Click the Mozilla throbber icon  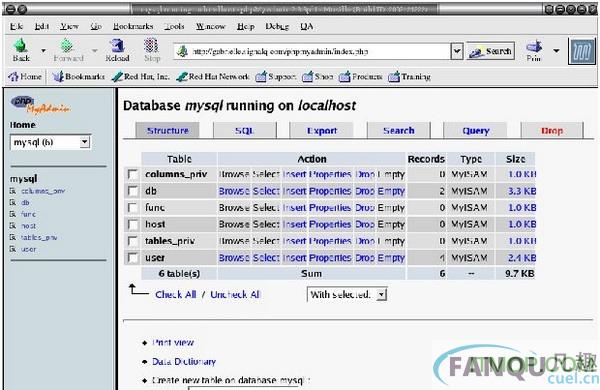tap(582, 51)
